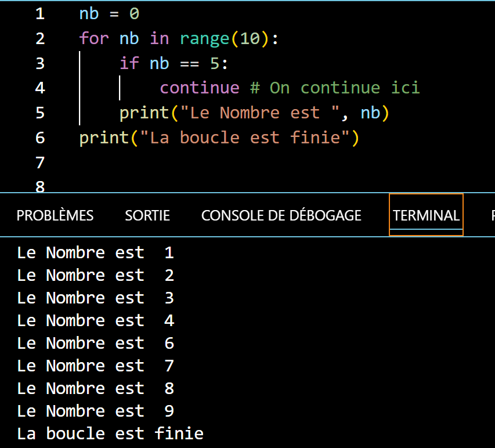
Task: Select line number 2 in the gutter
Action: 39,39
